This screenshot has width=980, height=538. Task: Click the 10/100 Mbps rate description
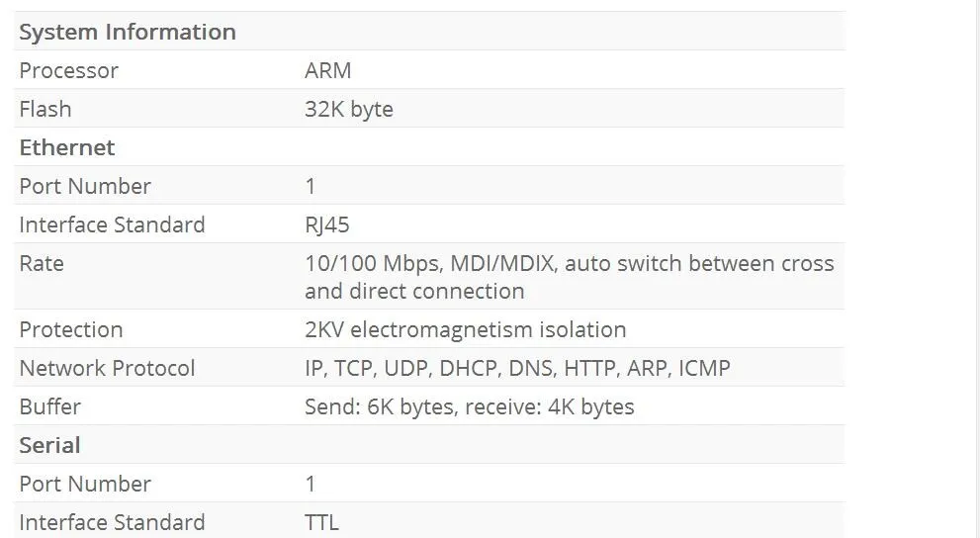[x=569, y=277]
